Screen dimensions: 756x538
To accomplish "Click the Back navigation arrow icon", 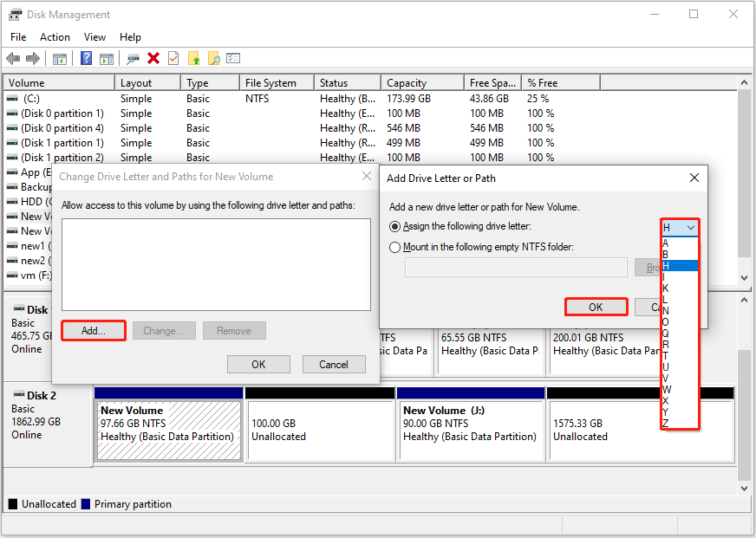I will pos(13,58).
